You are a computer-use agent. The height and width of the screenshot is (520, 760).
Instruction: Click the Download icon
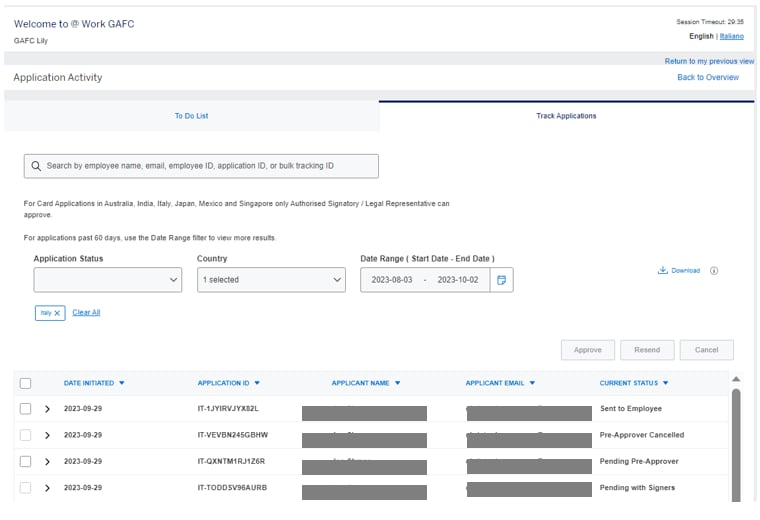662,271
